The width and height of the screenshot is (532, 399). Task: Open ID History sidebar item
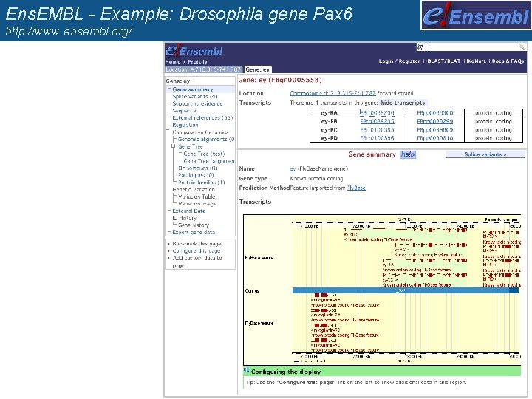184,218
